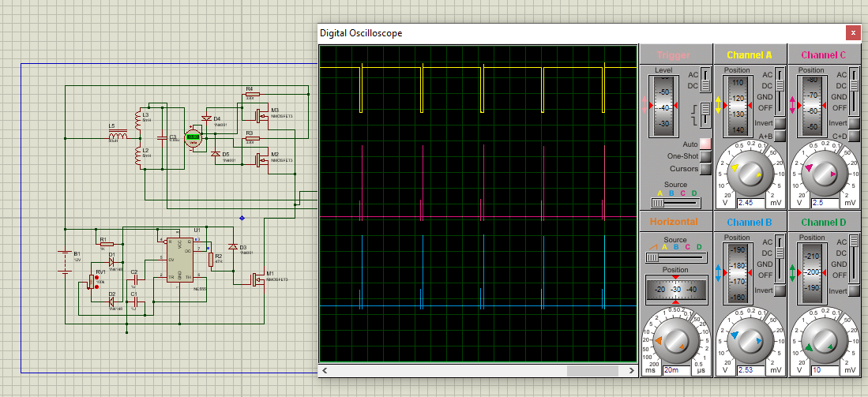Screen dimensions: 868x397
Task: Click the Horizontal Source selector slider
Action: pos(676,257)
